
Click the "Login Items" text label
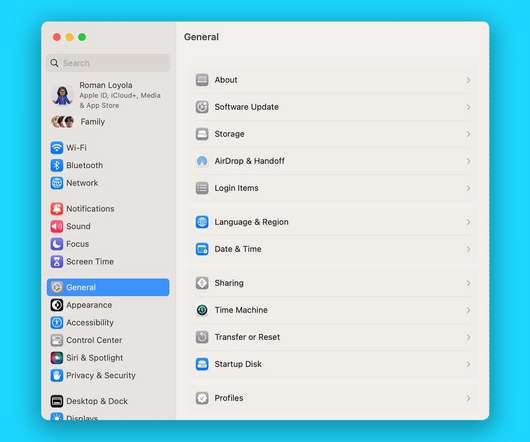[236, 188]
